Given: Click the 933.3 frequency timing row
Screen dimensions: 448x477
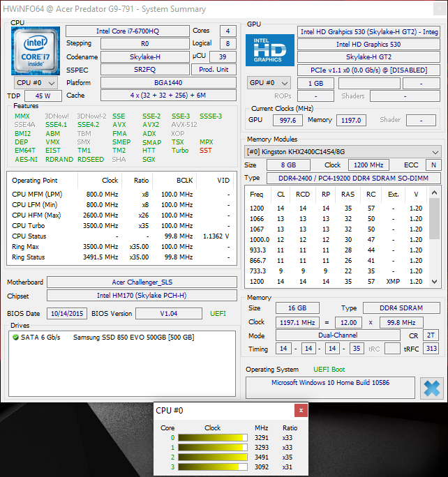Looking at the screenshot, I should tap(336, 250).
